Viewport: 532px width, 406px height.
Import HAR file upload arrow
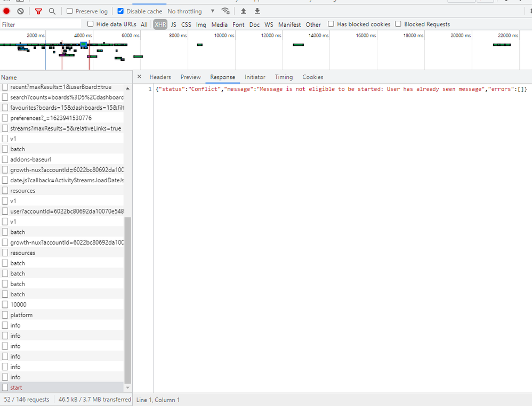coord(243,11)
